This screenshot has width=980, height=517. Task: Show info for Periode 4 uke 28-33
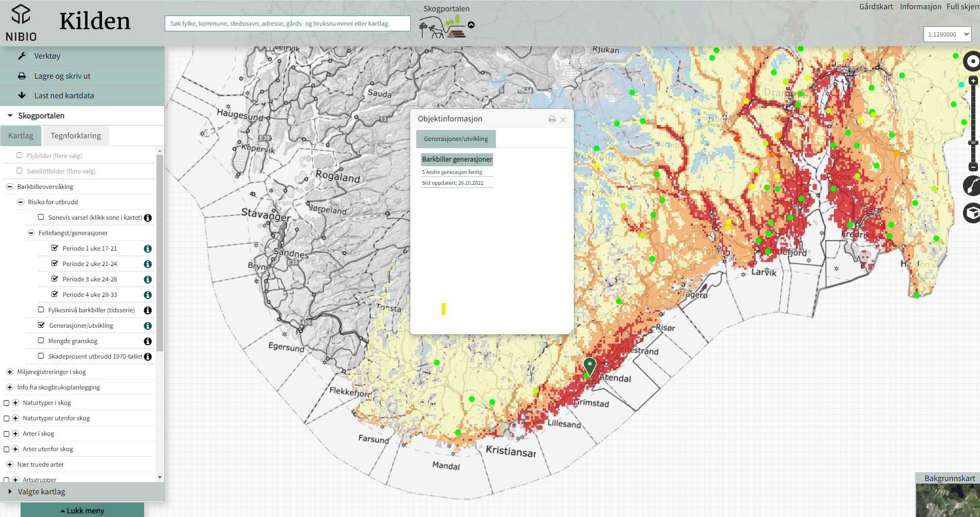click(148, 295)
